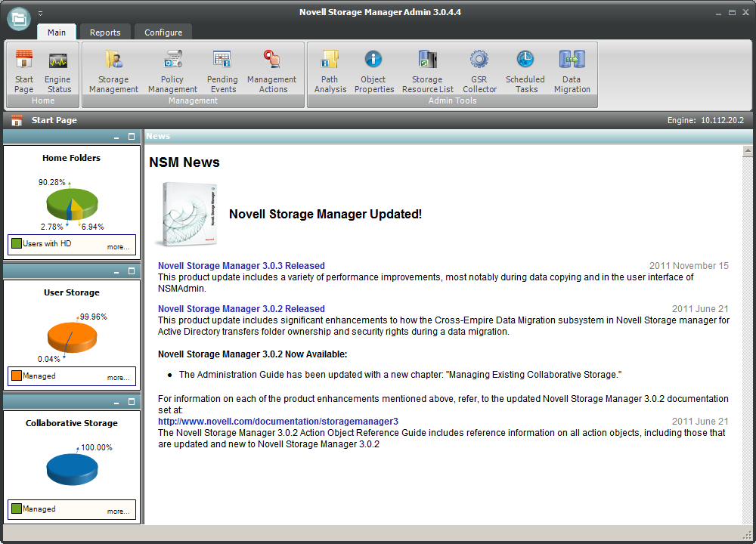Click the 90.28% chart label

[51, 182]
